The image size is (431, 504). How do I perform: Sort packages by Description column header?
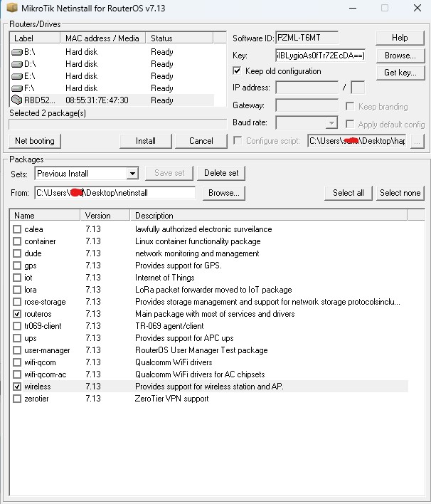click(269, 216)
